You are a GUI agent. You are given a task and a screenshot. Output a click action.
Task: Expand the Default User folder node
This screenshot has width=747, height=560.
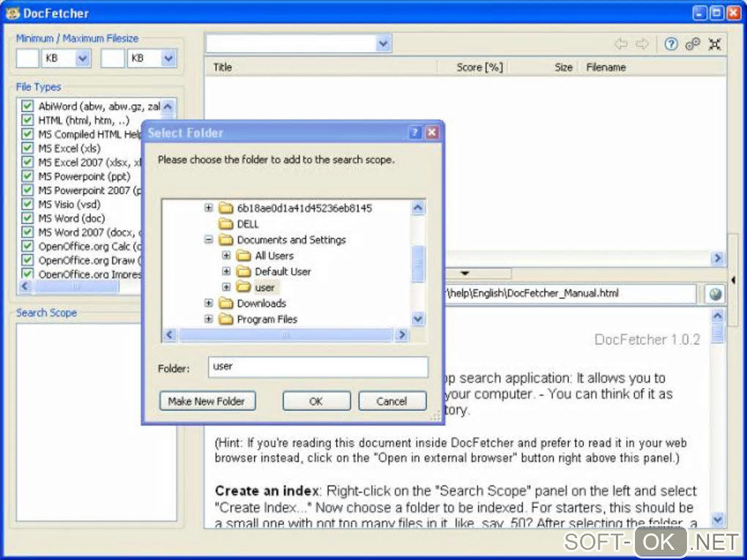(x=226, y=272)
